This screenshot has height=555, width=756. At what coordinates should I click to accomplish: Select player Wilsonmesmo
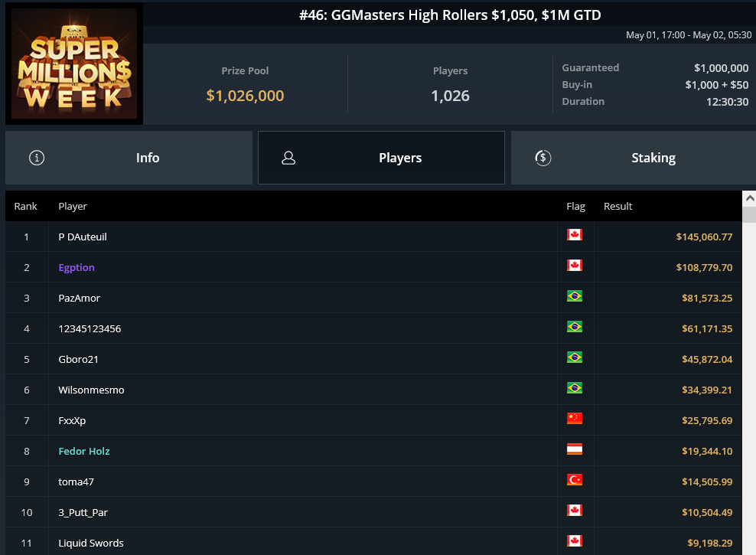(x=91, y=390)
